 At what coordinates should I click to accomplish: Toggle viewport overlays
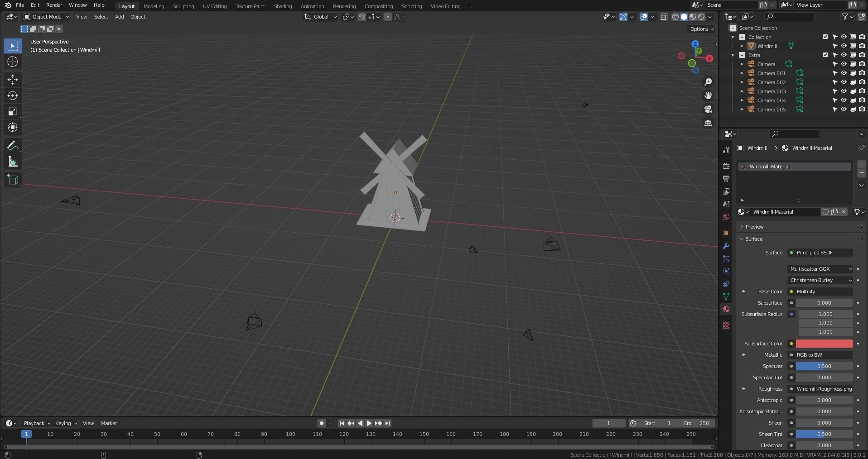click(x=644, y=17)
